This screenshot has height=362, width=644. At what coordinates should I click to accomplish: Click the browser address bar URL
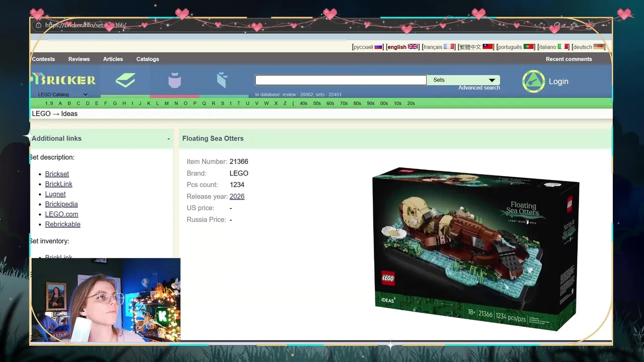pos(86,25)
